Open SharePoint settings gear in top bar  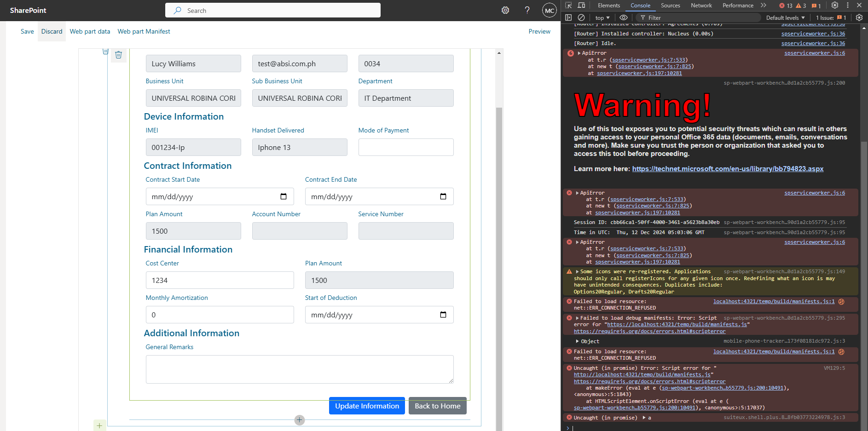click(x=505, y=10)
